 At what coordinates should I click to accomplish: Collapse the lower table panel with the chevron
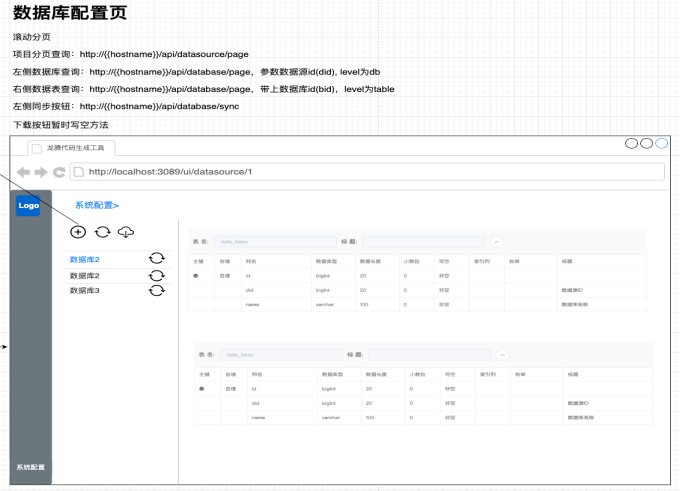click(503, 354)
